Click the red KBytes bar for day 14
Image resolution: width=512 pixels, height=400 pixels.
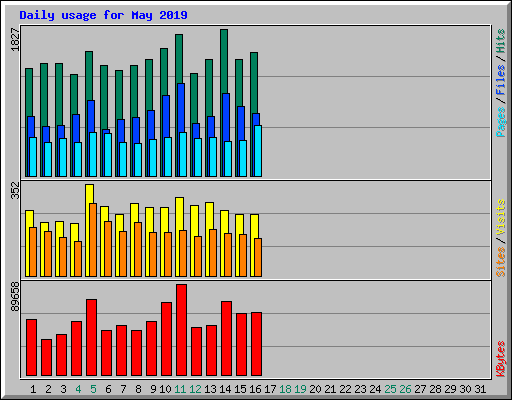pyautogui.click(x=227, y=338)
